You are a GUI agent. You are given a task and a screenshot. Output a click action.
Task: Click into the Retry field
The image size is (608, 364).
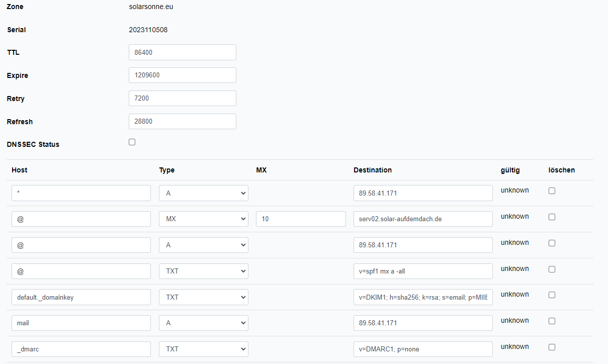click(182, 99)
